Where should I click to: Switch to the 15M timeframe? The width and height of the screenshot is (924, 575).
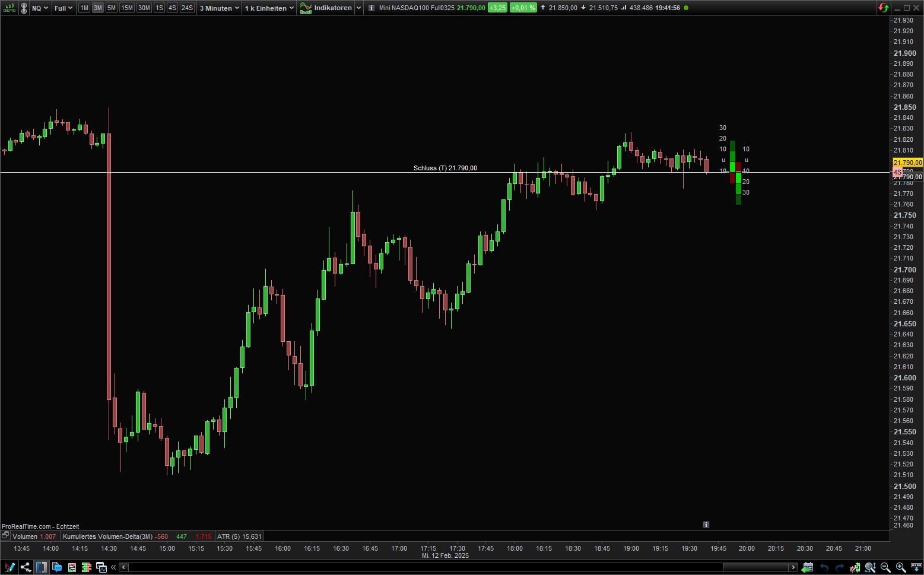[x=127, y=8]
